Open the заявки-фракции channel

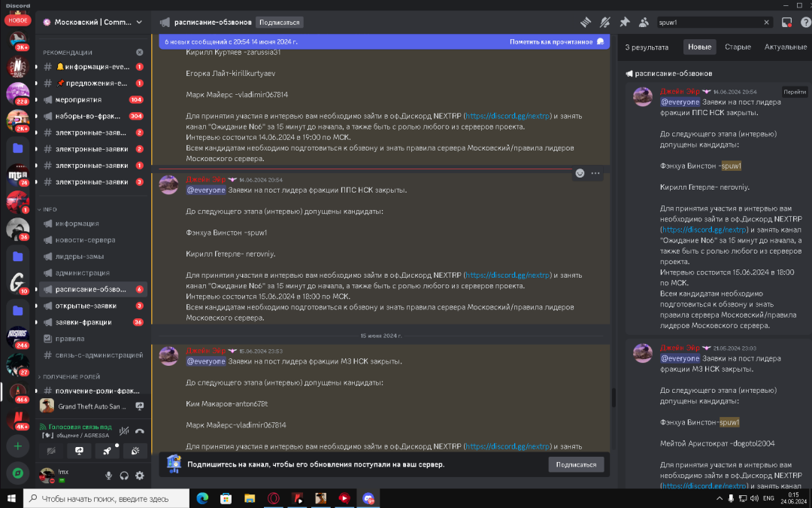(x=93, y=322)
